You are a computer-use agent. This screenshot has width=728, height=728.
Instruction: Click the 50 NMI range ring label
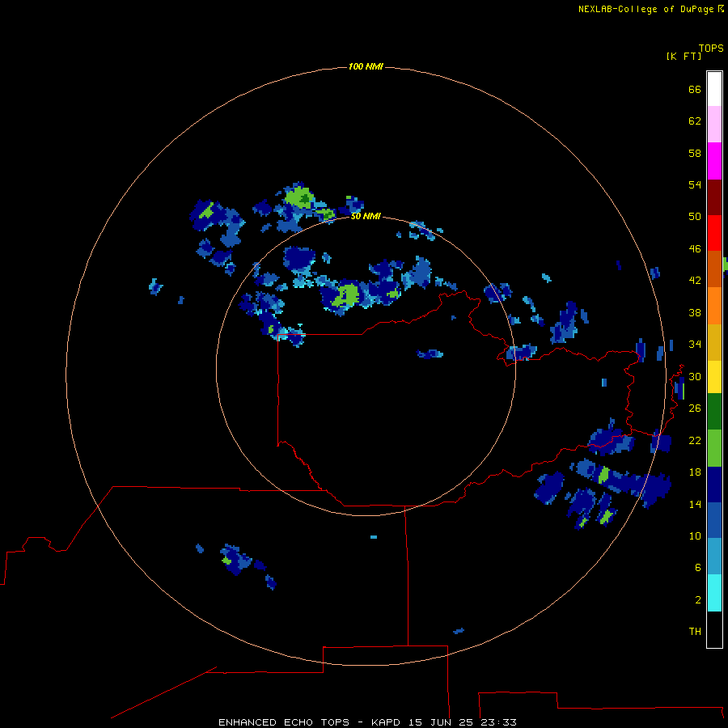point(366,216)
